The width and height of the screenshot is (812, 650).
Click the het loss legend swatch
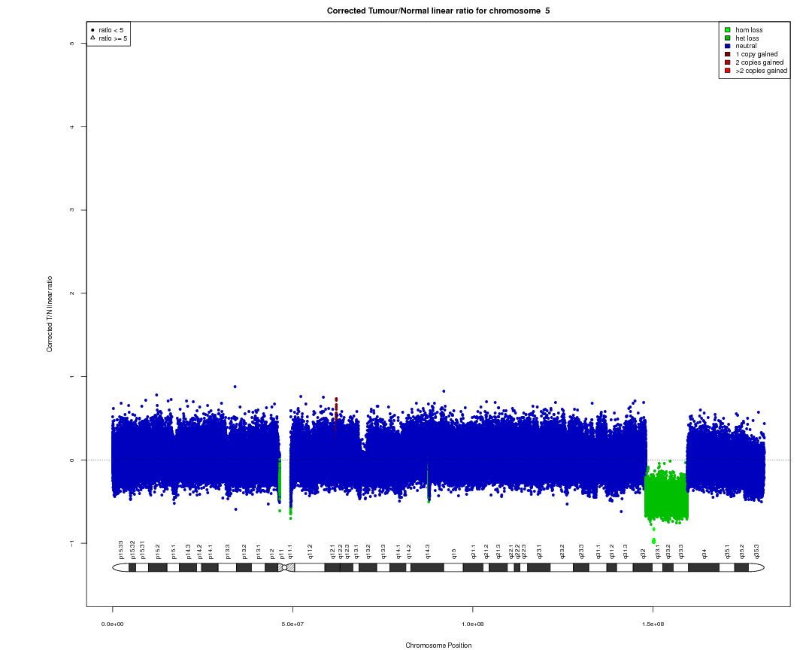728,38
